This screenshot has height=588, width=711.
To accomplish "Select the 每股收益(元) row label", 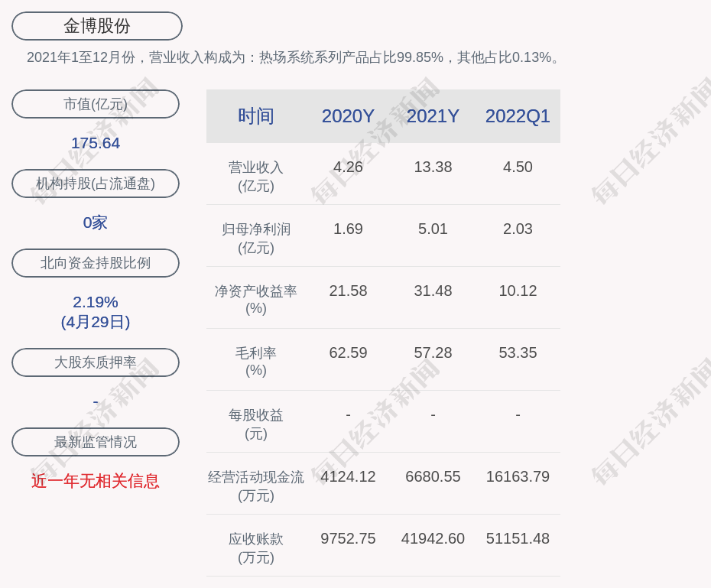I will [256, 424].
